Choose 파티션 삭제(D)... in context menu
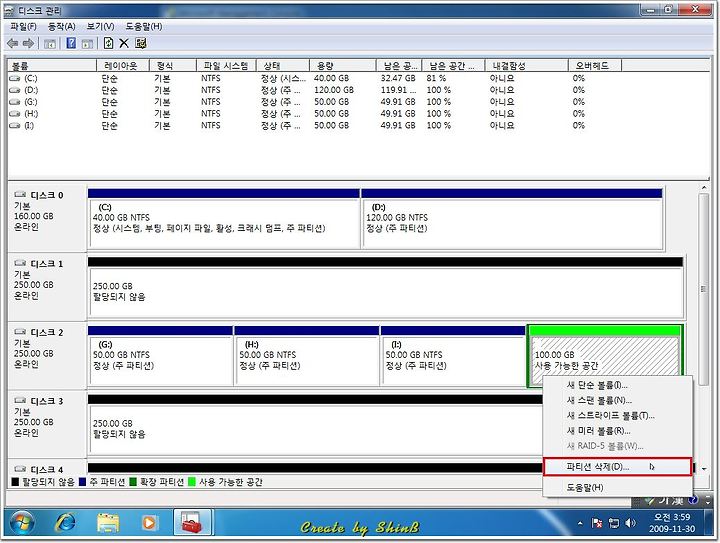Viewport: 720px width, 543px height. pos(617,467)
